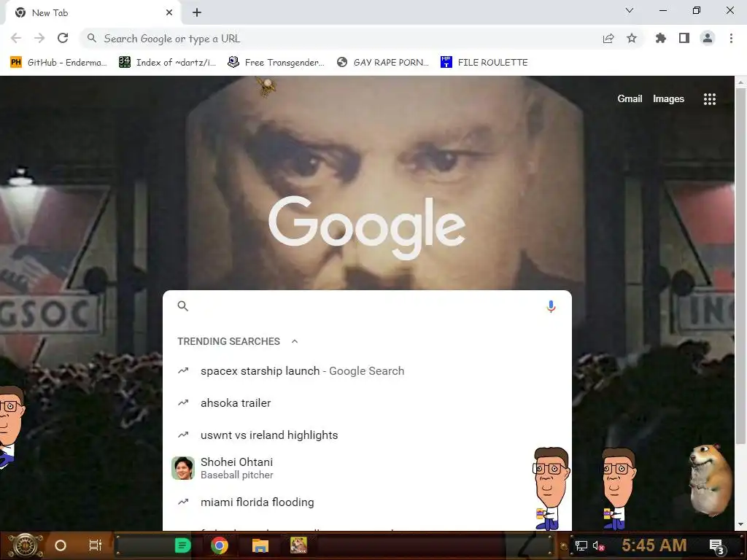Open Task View on the taskbar
Image resolution: width=747 pixels, height=560 pixels.
tap(96, 545)
